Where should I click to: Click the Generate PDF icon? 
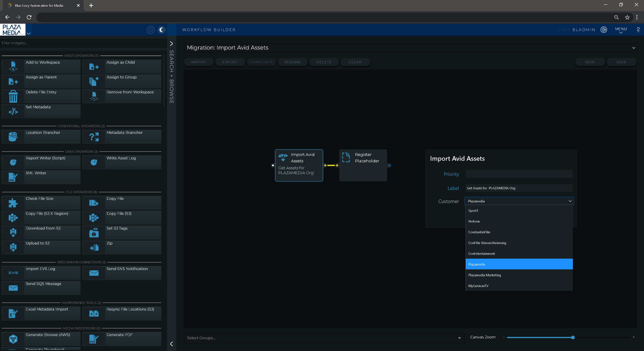pos(94,339)
